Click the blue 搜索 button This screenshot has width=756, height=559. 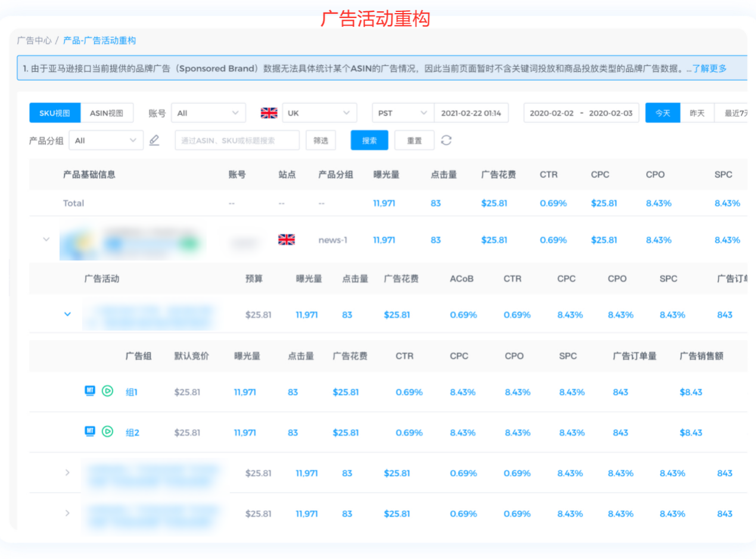[369, 140]
